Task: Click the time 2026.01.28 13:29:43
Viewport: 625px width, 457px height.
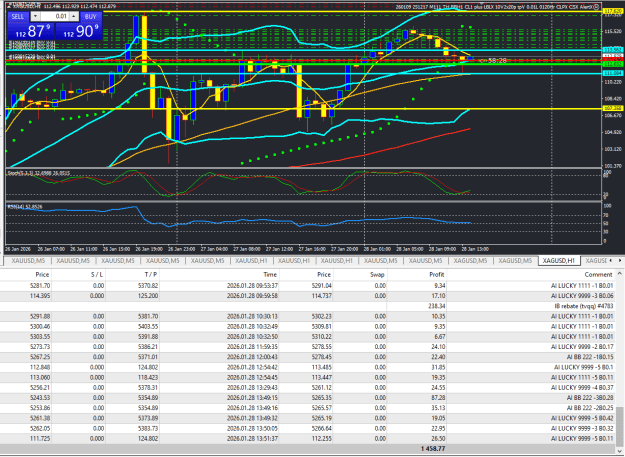Action: point(252,387)
